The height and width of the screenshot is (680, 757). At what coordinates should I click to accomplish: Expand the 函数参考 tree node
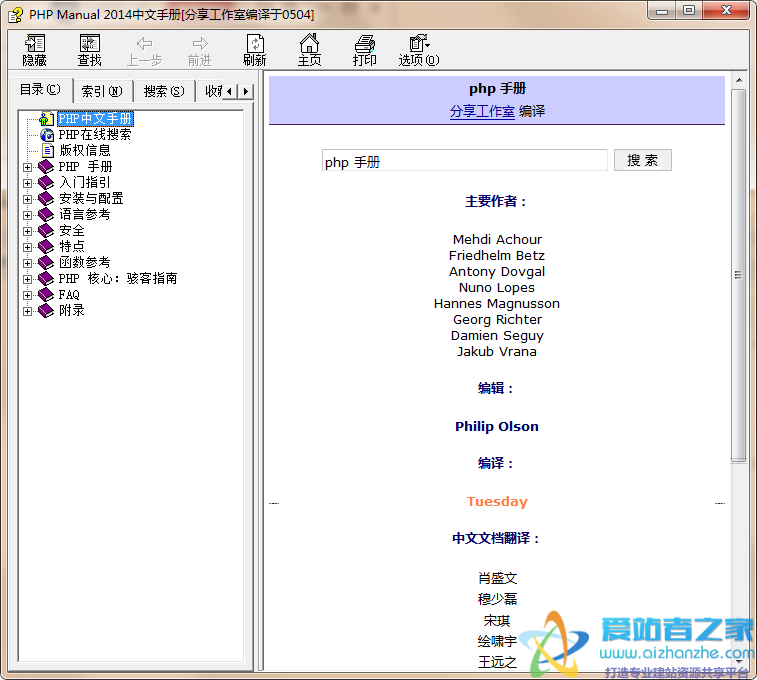pos(28,263)
